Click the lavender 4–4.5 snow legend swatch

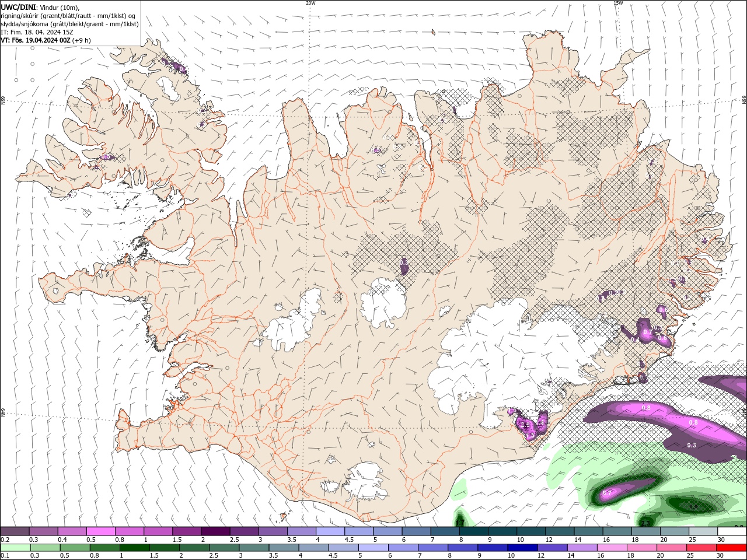[x=330, y=531]
